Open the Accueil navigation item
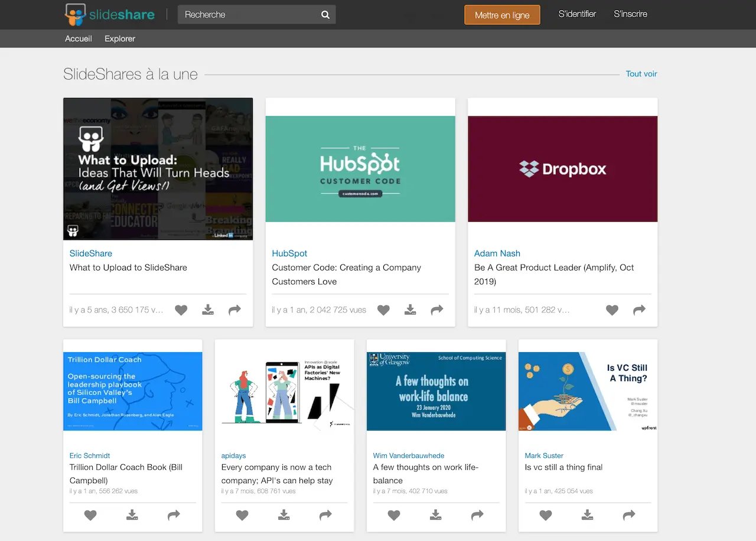Screen dimensions: 756x541 tap(79, 39)
